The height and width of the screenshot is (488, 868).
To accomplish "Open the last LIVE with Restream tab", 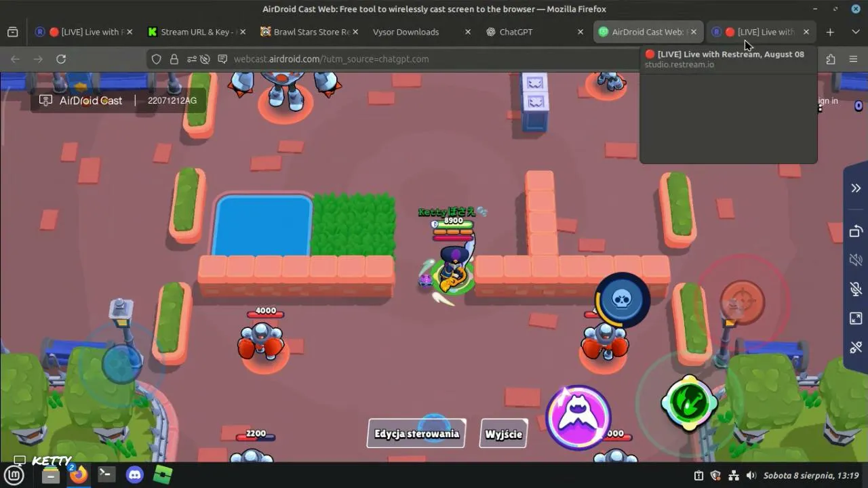I will [759, 32].
